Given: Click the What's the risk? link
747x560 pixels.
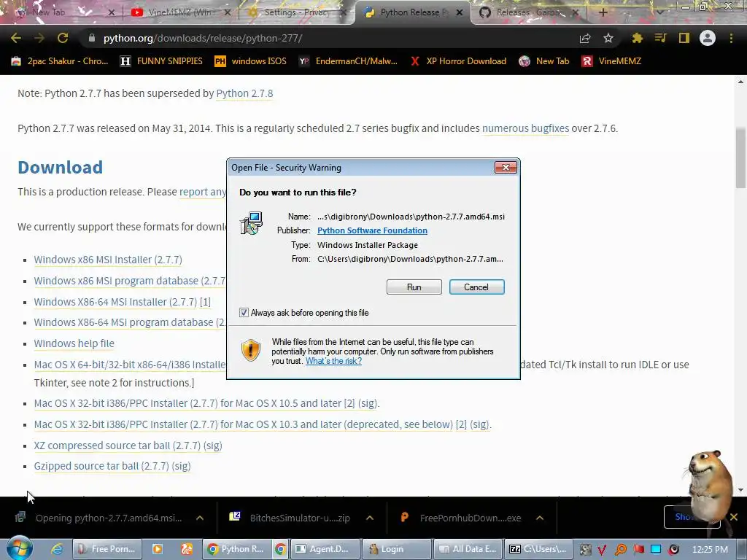Looking at the screenshot, I should [333, 361].
